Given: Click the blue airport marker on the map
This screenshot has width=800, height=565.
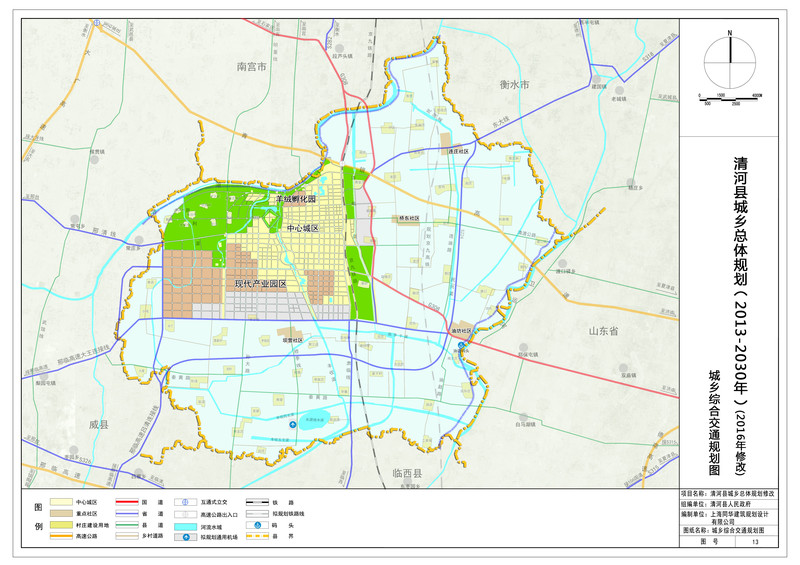Looking at the screenshot, I should click(x=293, y=426).
